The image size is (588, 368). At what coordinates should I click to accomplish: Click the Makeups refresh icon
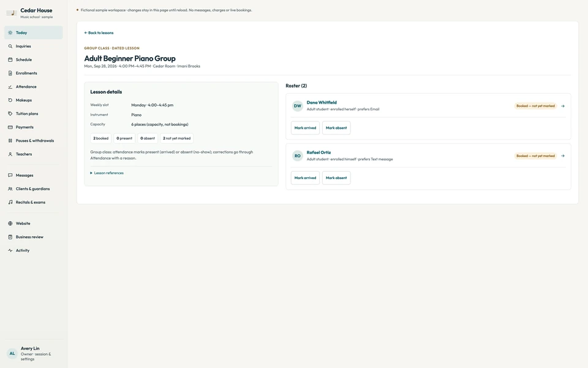click(10, 100)
